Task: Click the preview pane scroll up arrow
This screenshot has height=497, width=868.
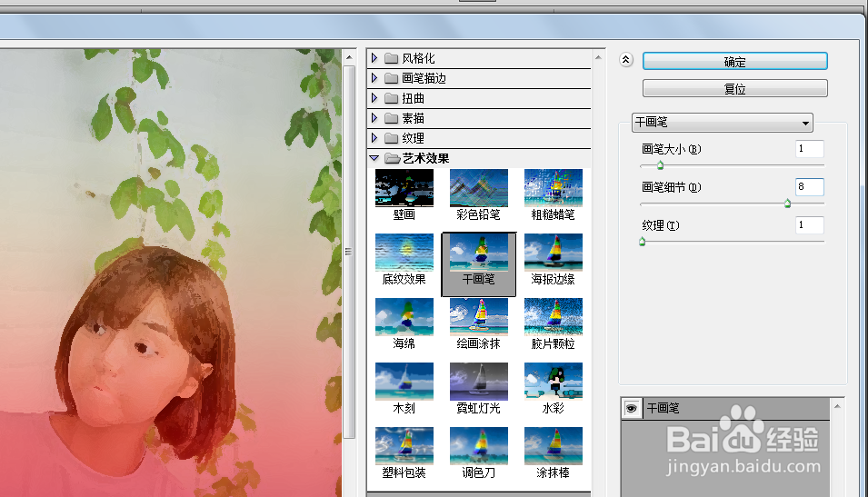Action: point(349,57)
